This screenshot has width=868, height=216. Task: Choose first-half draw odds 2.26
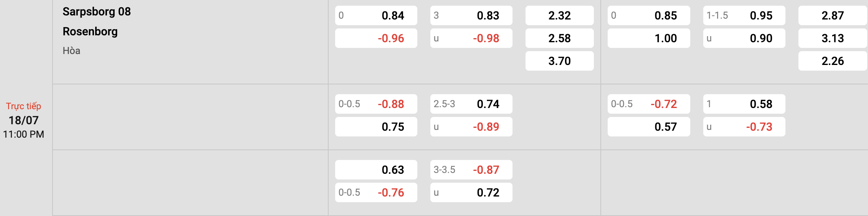click(x=833, y=61)
